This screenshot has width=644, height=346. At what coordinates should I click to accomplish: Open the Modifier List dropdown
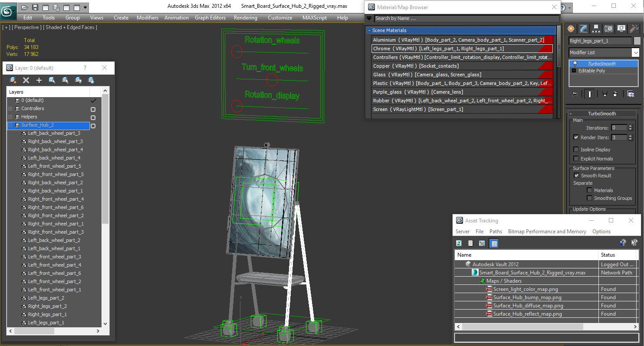tap(635, 52)
